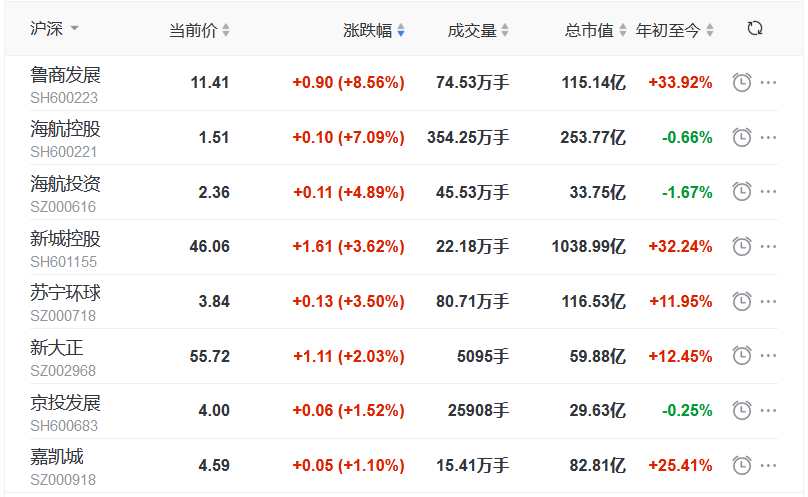Click market cap 253.77亿
The image size is (808, 497).
pos(594,137)
